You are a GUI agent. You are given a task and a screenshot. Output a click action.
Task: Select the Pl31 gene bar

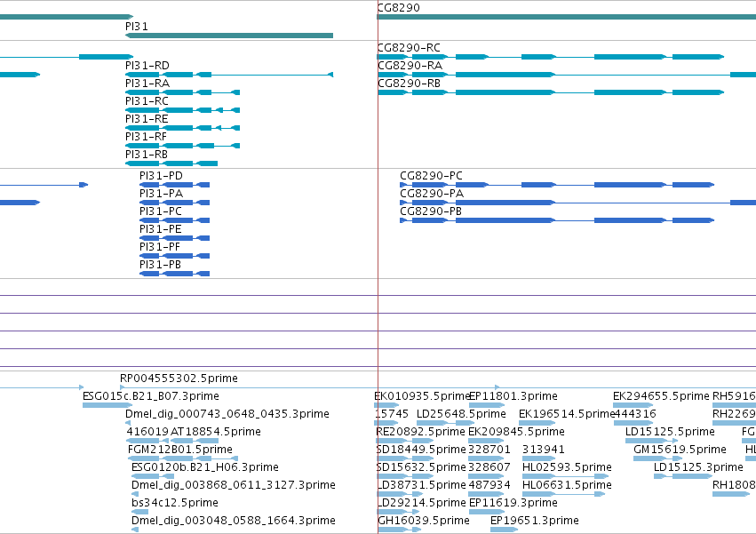pos(229,36)
